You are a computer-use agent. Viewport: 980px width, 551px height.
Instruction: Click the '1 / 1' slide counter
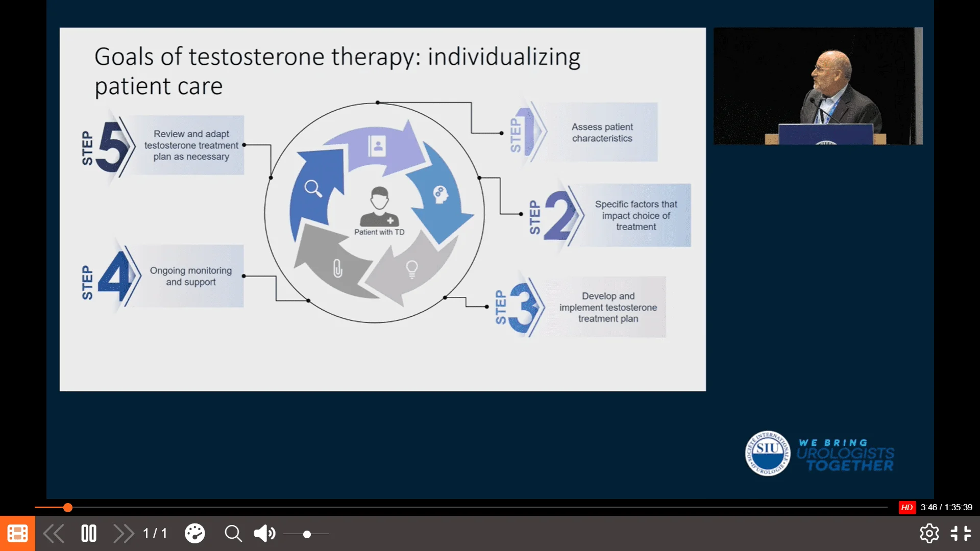tap(155, 534)
